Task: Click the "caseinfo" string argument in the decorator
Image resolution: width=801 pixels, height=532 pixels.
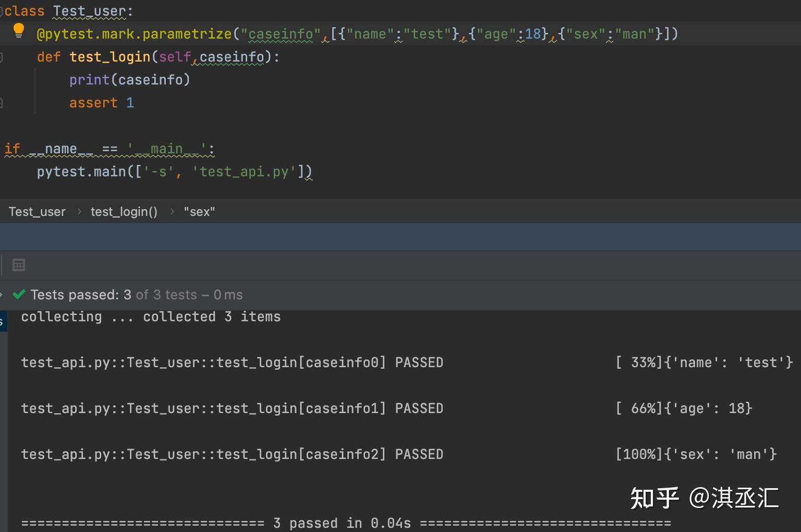Action: tap(281, 34)
